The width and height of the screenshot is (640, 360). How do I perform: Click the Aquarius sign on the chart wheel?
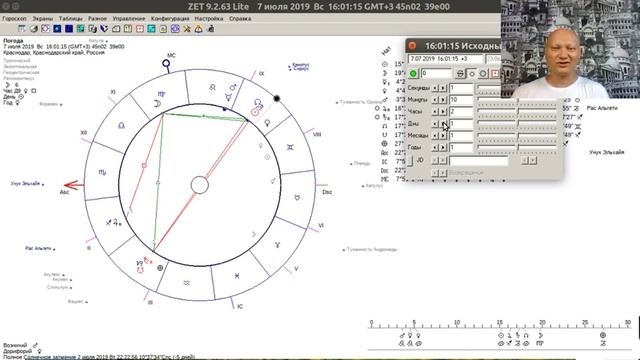point(187,282)
